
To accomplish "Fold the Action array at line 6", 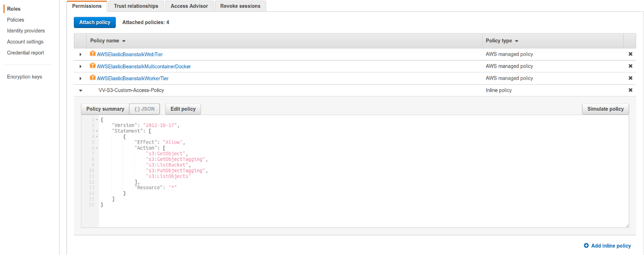I will 97,148.
